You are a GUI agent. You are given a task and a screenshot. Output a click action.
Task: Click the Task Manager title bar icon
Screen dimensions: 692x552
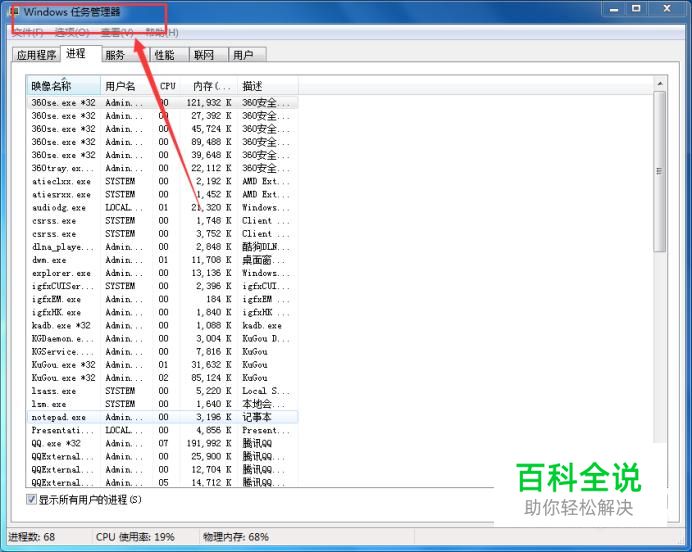15,11
